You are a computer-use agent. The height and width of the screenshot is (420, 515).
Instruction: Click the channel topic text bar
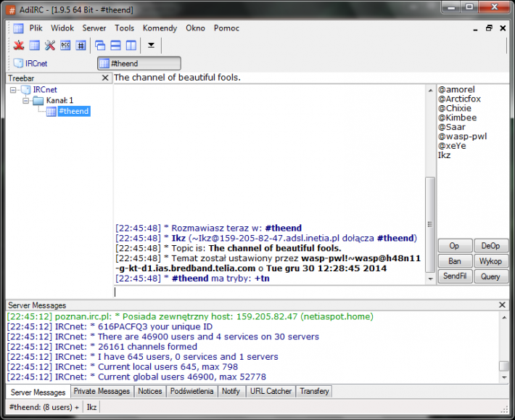[310, 78]
